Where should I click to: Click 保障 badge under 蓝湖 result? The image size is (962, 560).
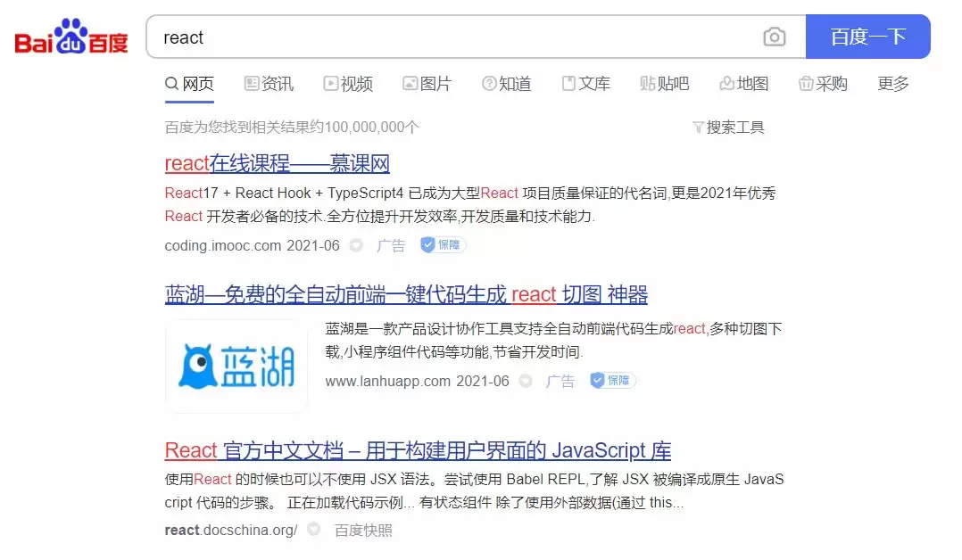point(612,380)
